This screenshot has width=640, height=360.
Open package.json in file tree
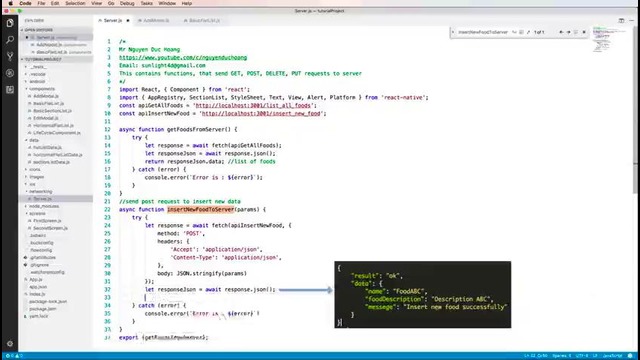click(43, 309)
